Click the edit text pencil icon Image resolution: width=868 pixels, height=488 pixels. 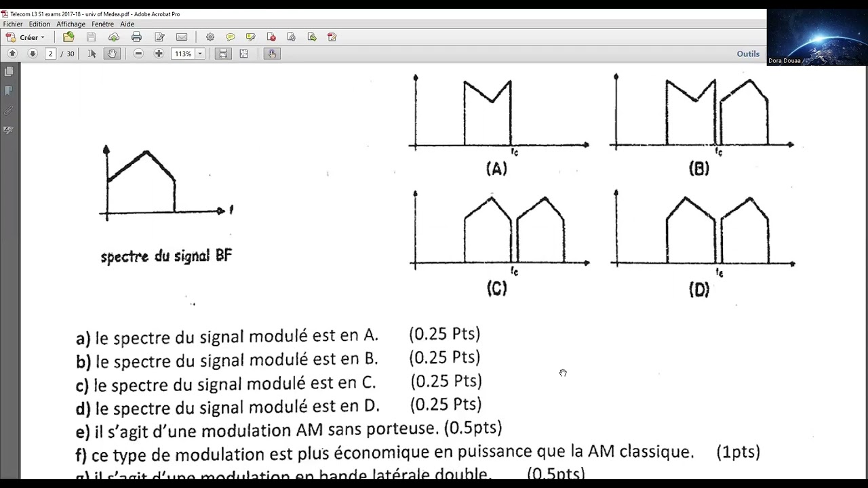pos(159,37)
